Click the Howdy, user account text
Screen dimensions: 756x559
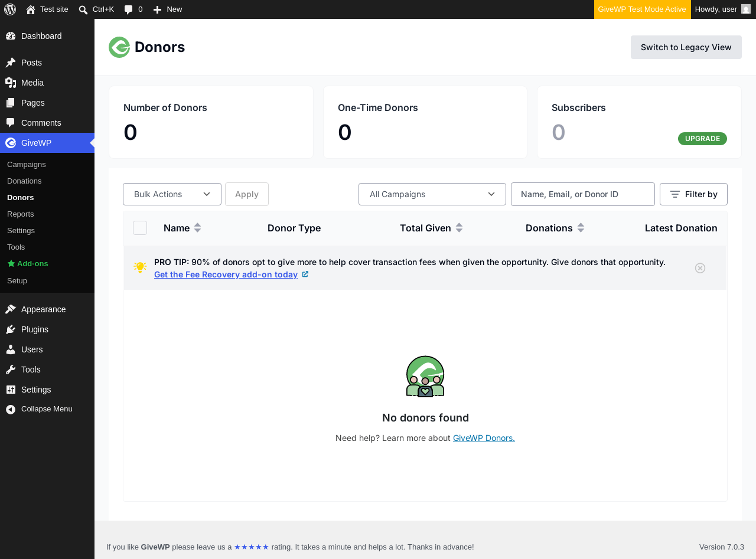[716, 9]
